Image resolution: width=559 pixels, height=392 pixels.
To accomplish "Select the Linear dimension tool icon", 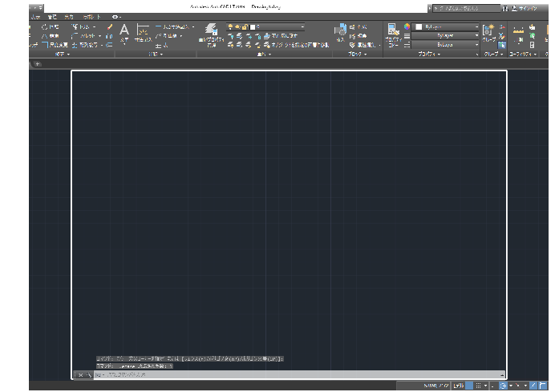I will tap(158, 26).
